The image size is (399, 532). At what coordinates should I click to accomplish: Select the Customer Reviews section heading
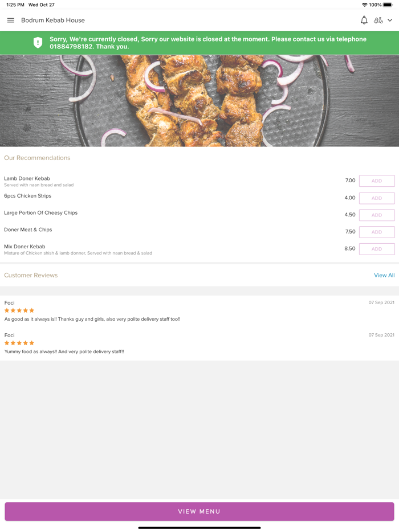click(x=31, y=275)
